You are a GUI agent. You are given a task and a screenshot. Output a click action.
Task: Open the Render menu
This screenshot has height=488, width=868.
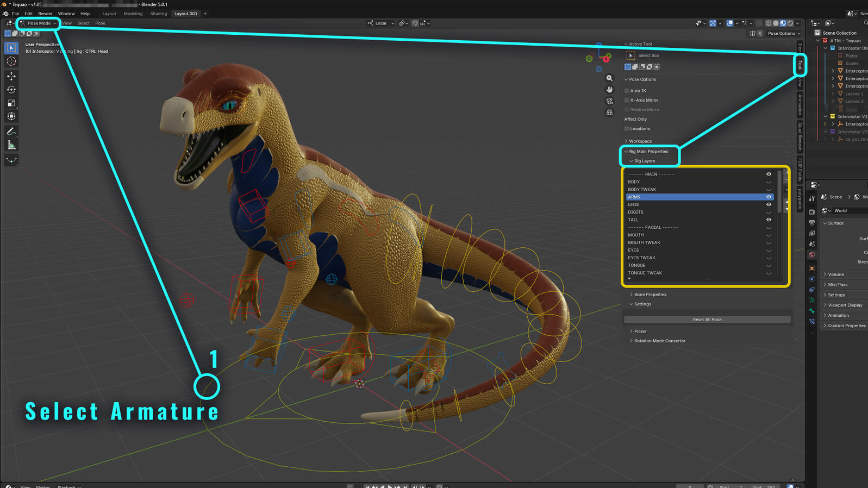click(x=45, y=14)
